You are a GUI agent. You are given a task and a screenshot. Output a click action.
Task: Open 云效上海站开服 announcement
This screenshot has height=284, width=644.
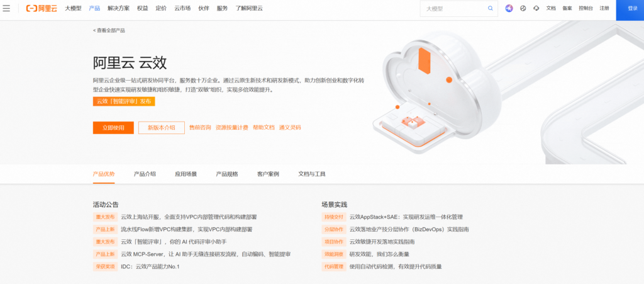(189, 217)
